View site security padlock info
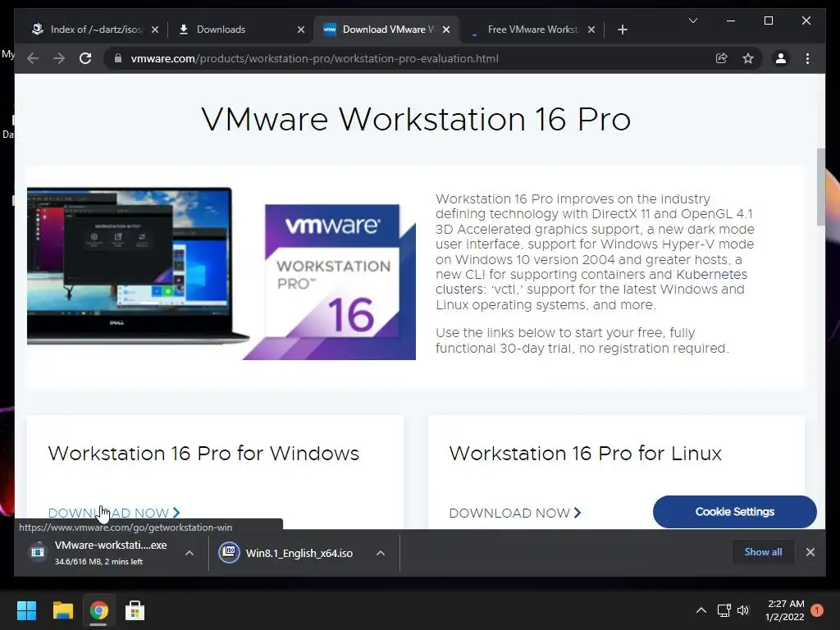840x630 pixels. pos(118,58)
